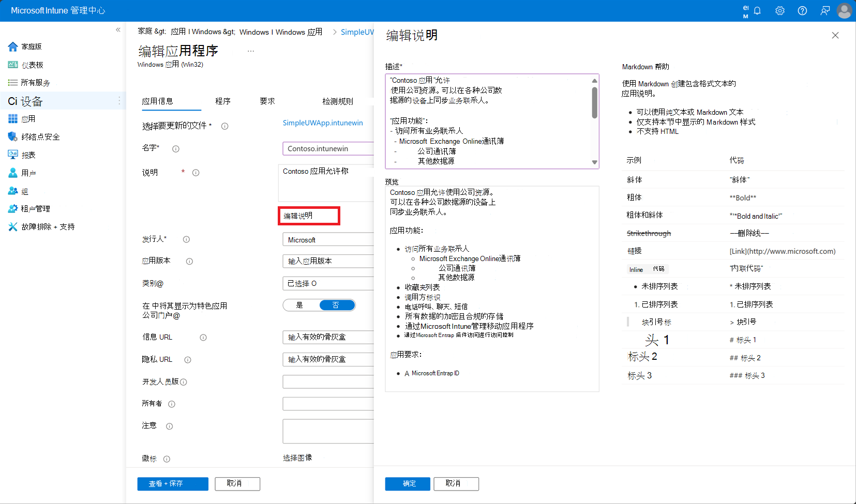Click info icon next to 名字
The height and width of the screenshot is (504, 856).
175,149
